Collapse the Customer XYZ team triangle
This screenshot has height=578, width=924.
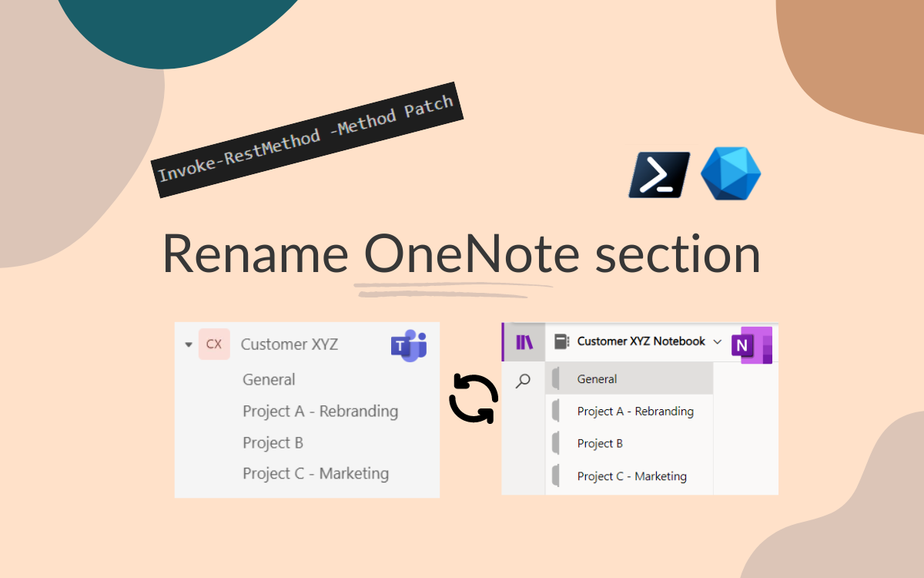pos(189,345)
